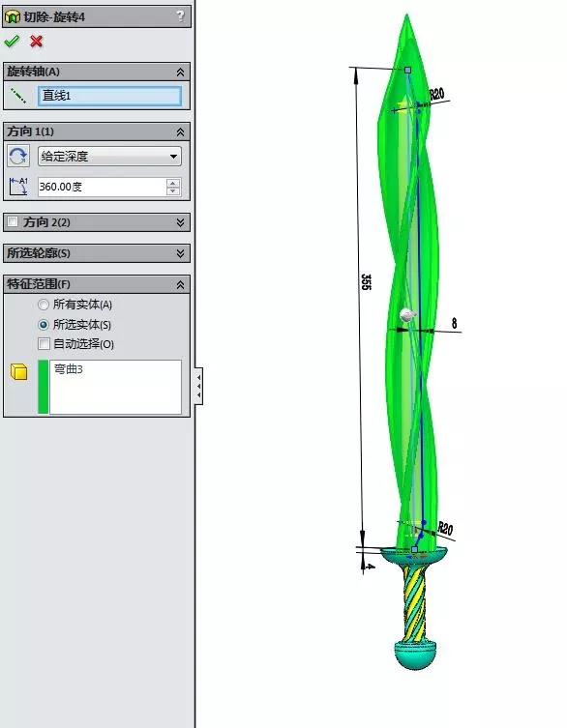Click the 切除-旋转4 feature icon
This screenshot has height=728, width=567.
pyautogui.click(x=12, y=17)
